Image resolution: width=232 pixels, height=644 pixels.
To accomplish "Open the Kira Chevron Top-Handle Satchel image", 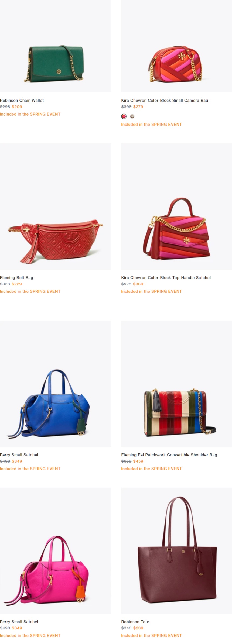I will point(176,206).
